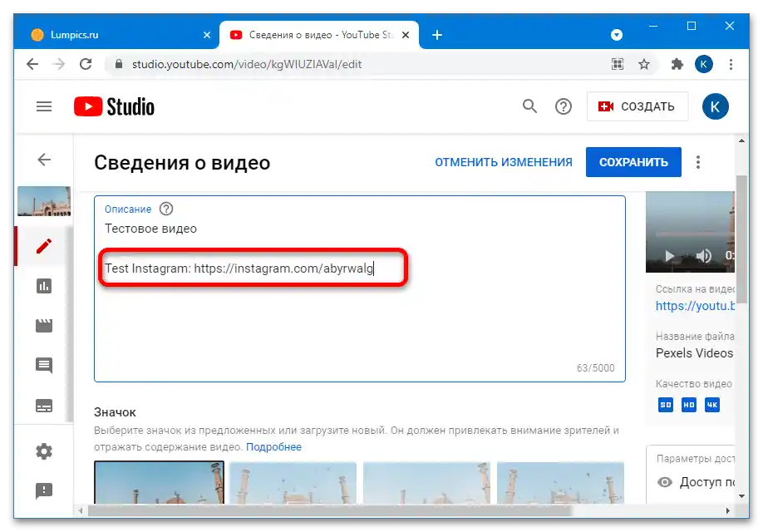Click the scroll up arrow
This screenshot has height=532, width=763.
[741, 140]
